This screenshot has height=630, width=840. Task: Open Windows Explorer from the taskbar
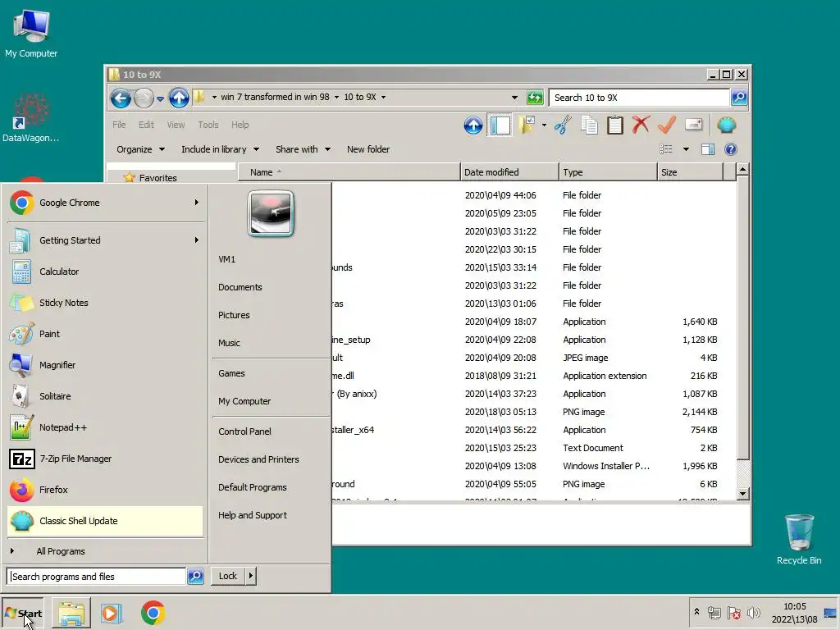tap(71, 614)
